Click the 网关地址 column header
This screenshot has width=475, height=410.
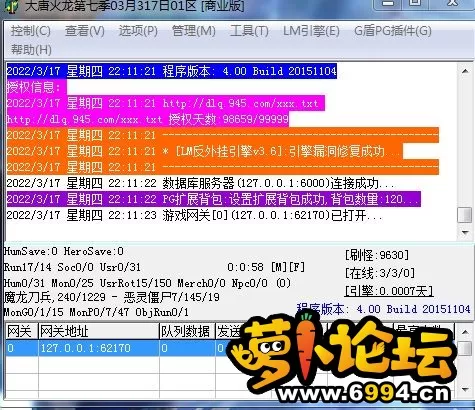coord(99,331)
